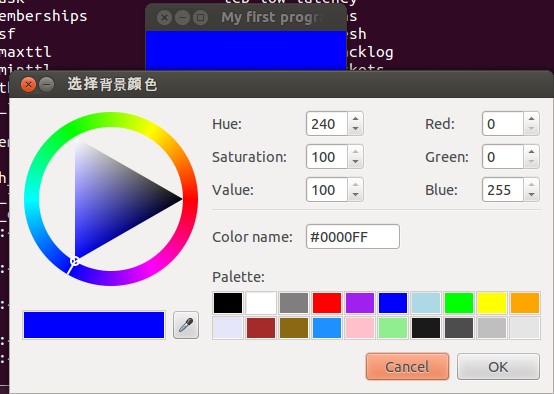Click the Blue input field showing 255

[x=503, y=189]
